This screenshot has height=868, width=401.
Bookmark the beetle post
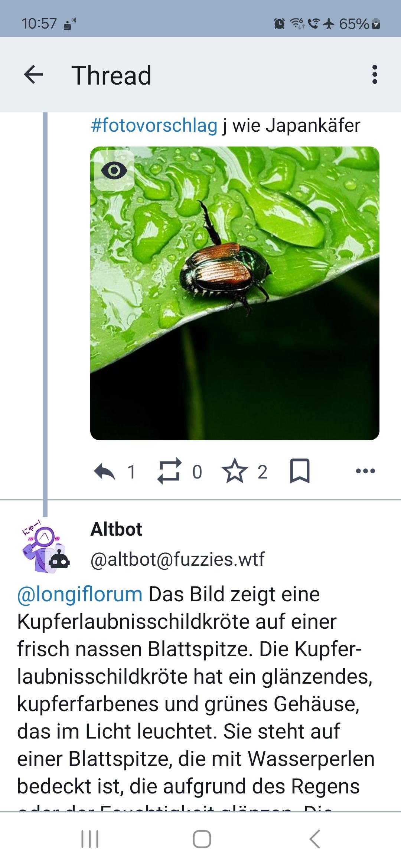(300, 471)
